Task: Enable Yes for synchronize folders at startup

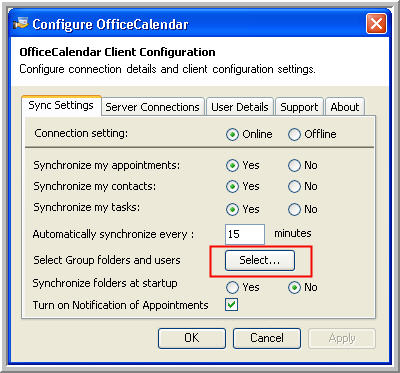Action: point(232,287)
